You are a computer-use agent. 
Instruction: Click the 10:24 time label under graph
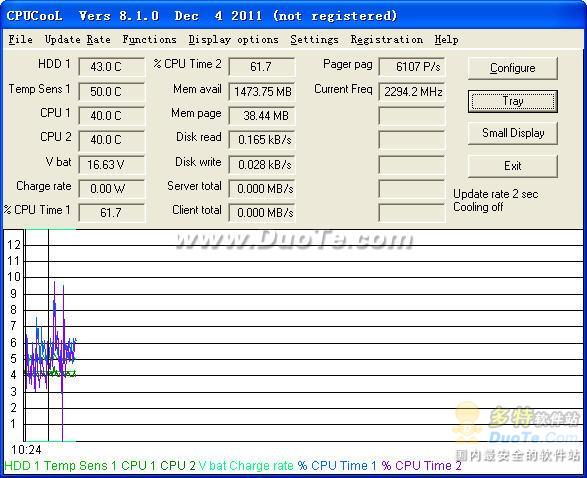coord(26,450)
